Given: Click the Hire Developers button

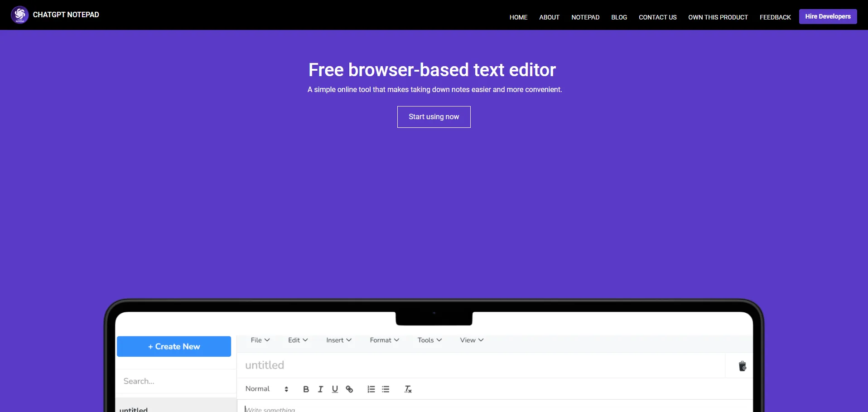Looking at the screenshot, I should coord(828,16).
